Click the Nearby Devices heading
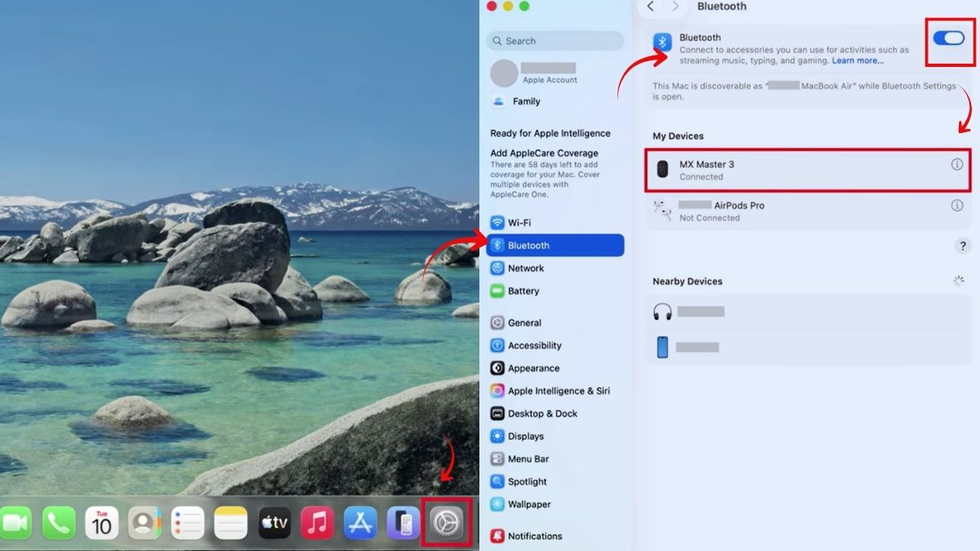980x551 pixels. (688, 282)
